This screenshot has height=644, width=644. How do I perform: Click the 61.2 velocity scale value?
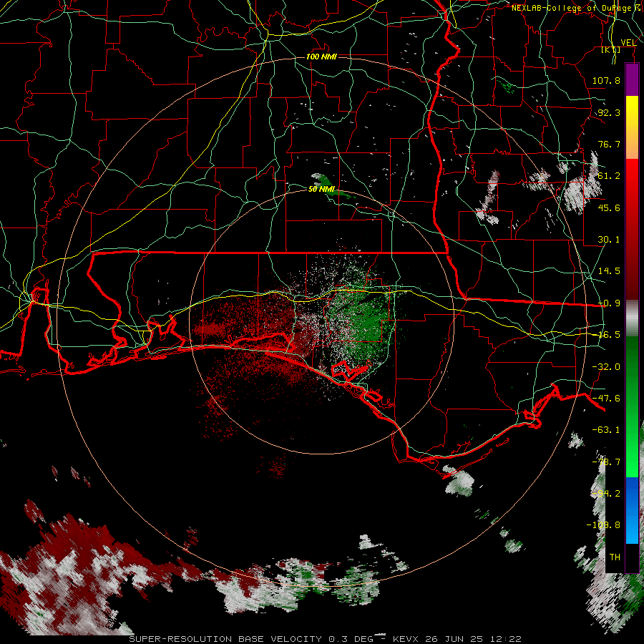click(x=609, y=176)
